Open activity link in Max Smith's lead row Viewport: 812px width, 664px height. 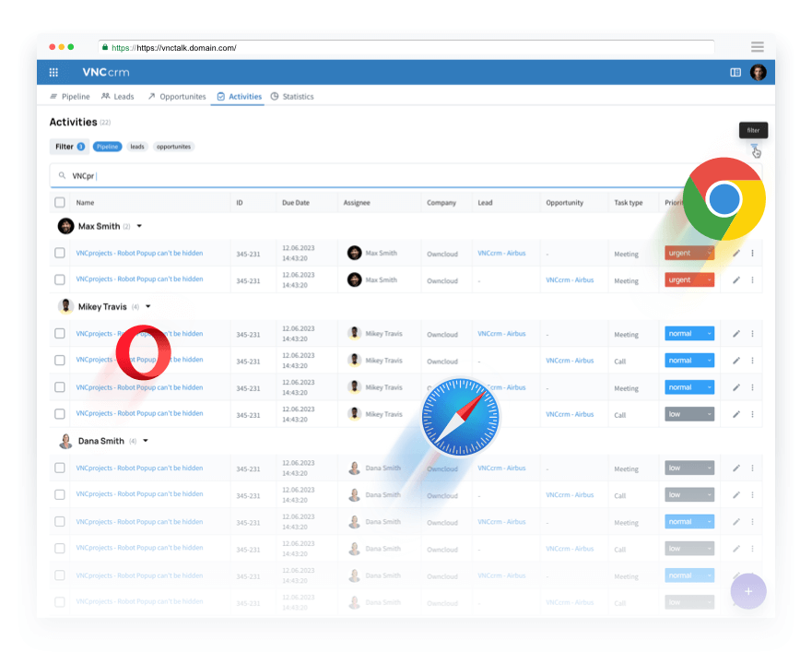139,253
